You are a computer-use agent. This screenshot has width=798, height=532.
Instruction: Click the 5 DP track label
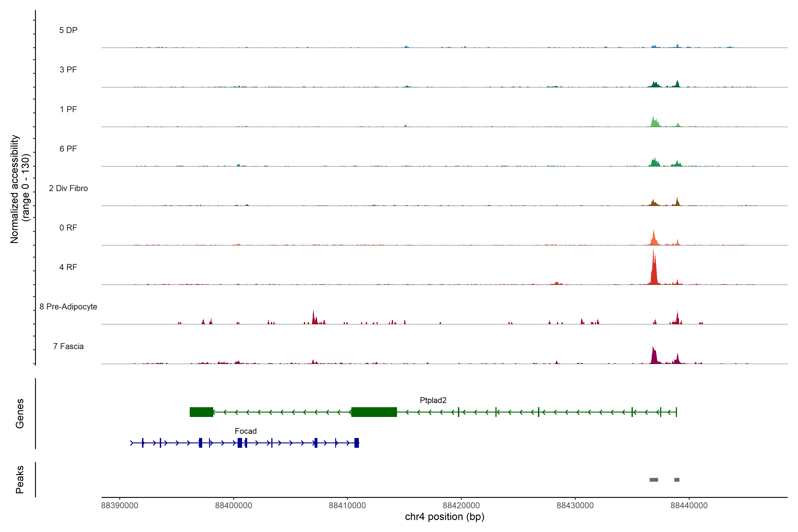68,30
